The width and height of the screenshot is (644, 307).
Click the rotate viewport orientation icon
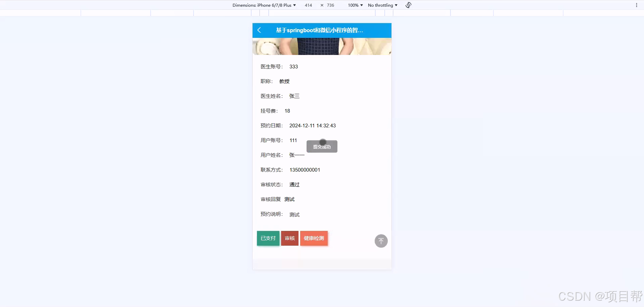pyautogui.click(x=408, y=5)
